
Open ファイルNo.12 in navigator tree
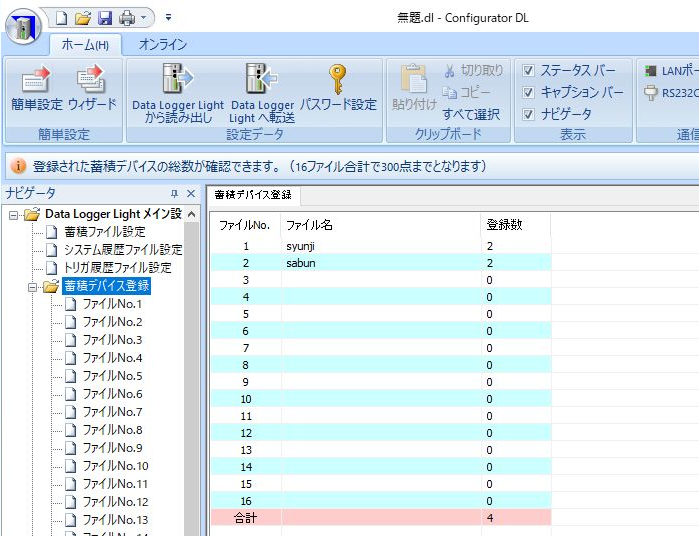point(115,502)
